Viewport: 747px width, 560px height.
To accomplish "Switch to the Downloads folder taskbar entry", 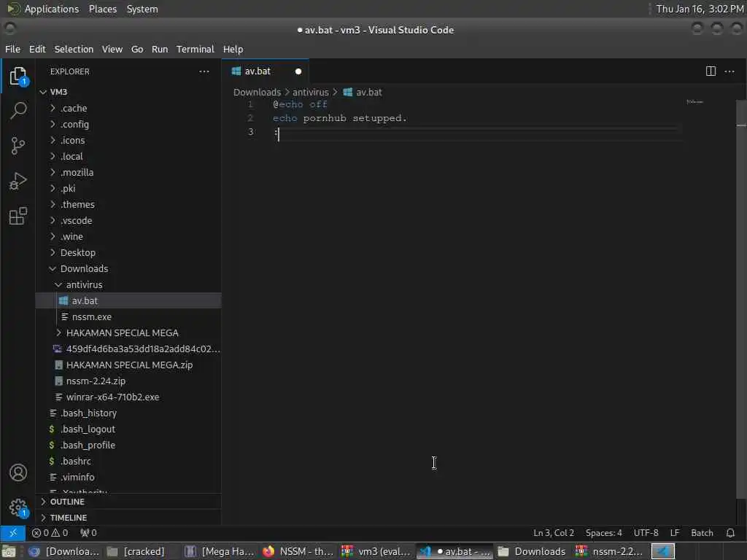I will [532, 551].
